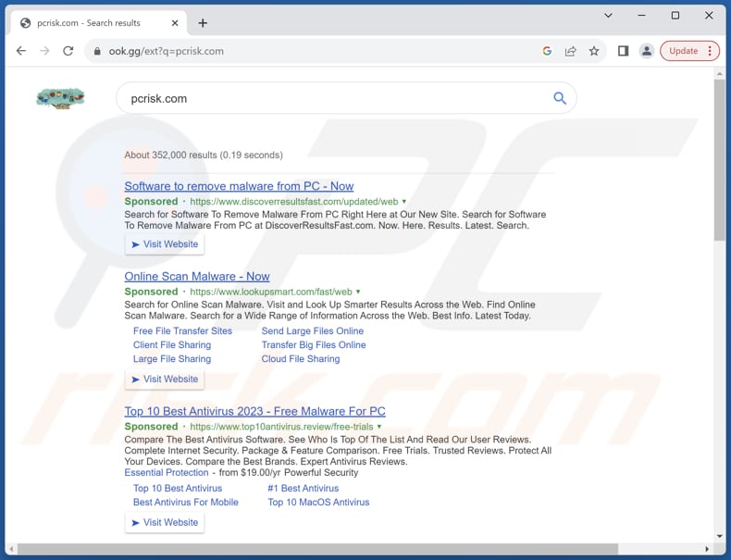Click the vertical scrollbar up arrow
The image size is (731, 560).
pyautogui.click(x=719, y=74)
